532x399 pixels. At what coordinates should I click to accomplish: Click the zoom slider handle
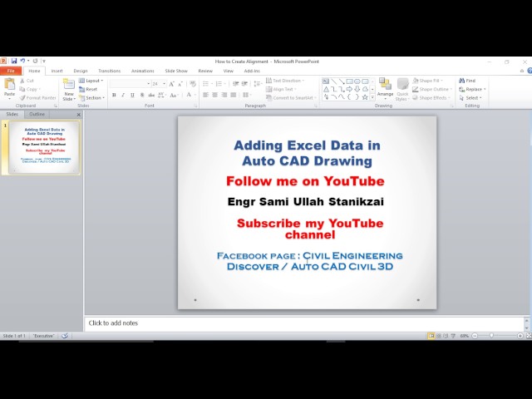[491, 336]
